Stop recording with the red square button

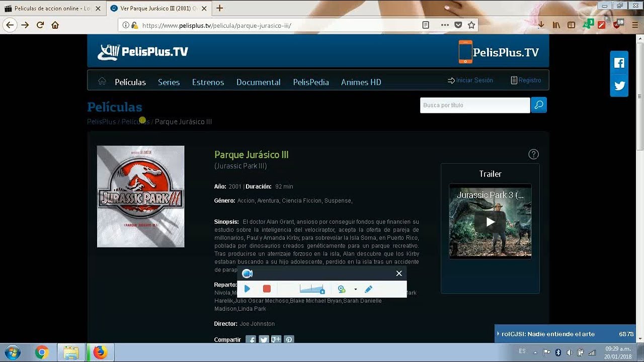(267, 289)
